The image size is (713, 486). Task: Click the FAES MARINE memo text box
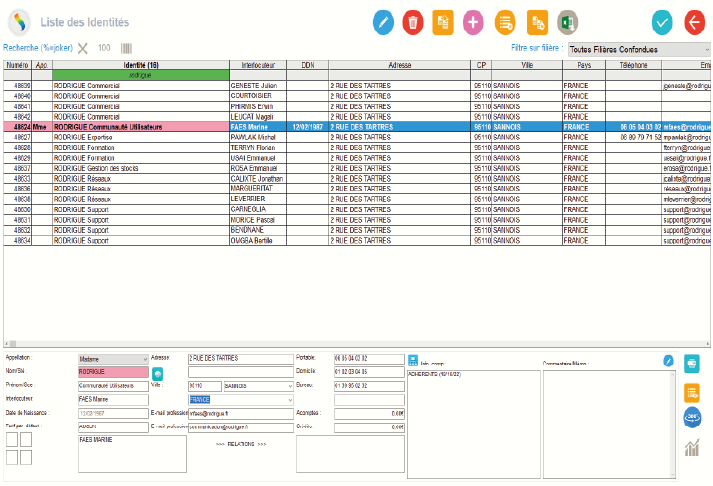[x=132, y=454]
